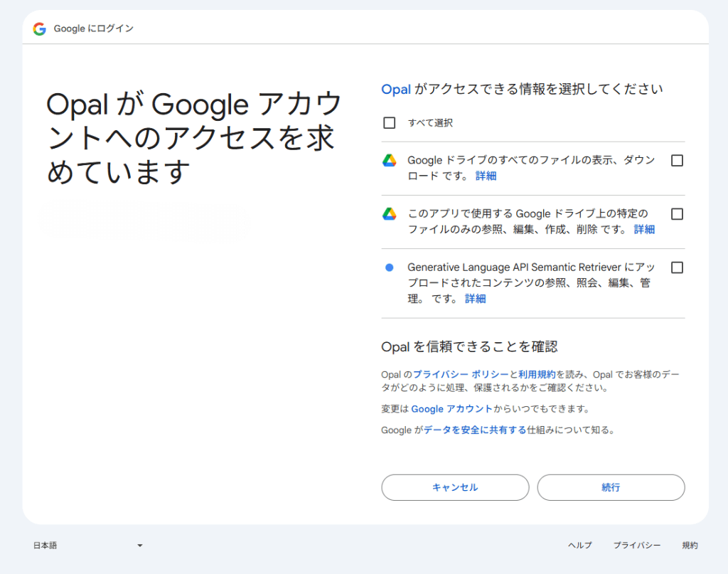The height and width of the screenshot is (574, 728).
Task: Click the 続行 button
Action: 611,487
